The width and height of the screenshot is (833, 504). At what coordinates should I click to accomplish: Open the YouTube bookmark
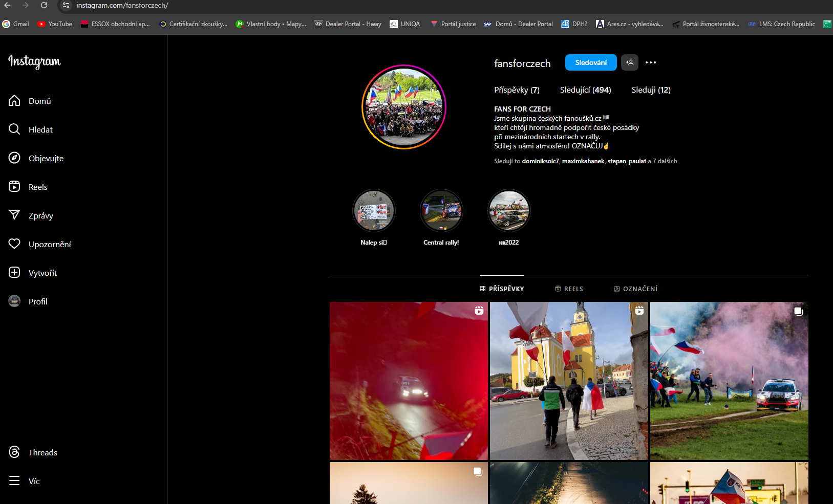coord(55,24)
